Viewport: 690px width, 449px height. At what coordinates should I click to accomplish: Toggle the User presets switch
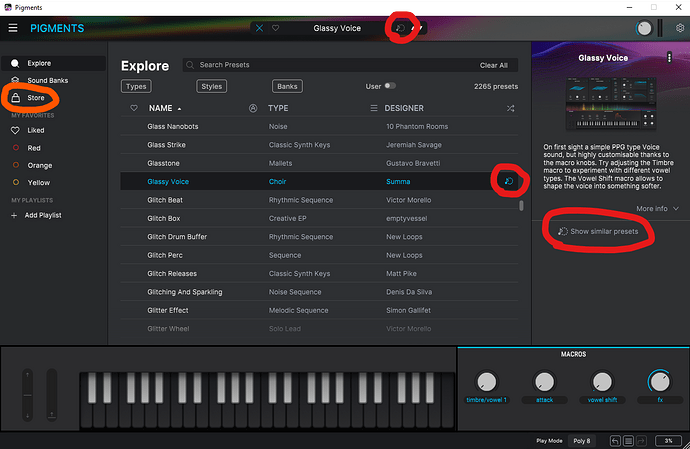pyautogui.click(x=390, y=86)
